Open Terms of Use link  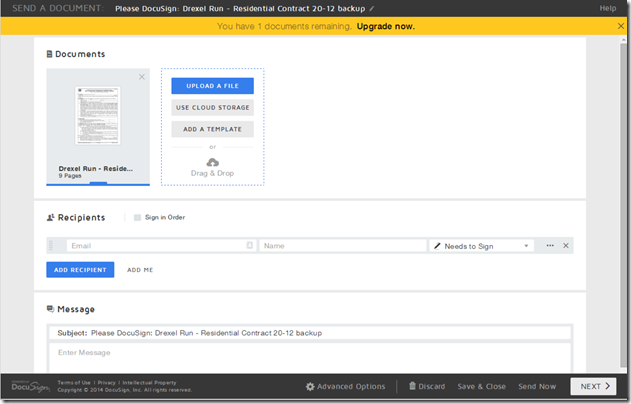click(74, 383)
